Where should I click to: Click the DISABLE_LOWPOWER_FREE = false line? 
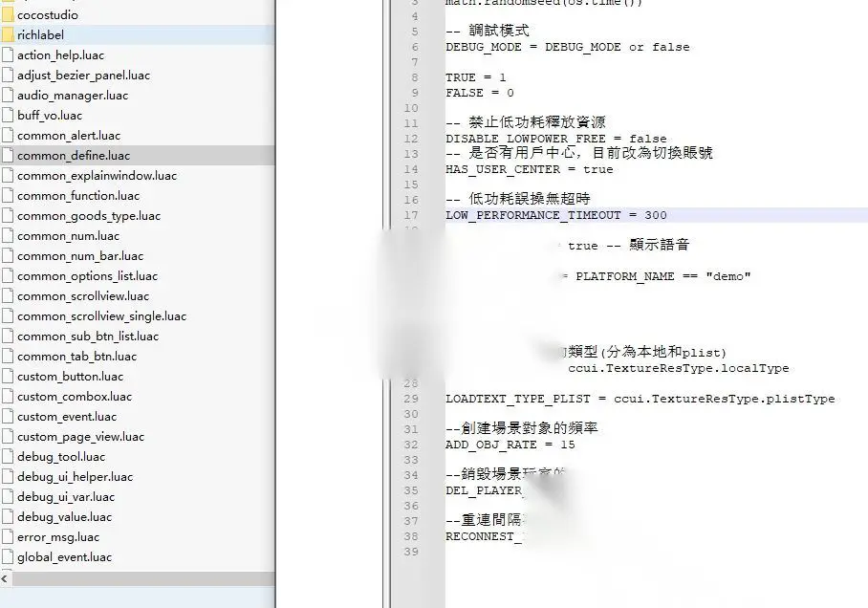click(555, 138)
